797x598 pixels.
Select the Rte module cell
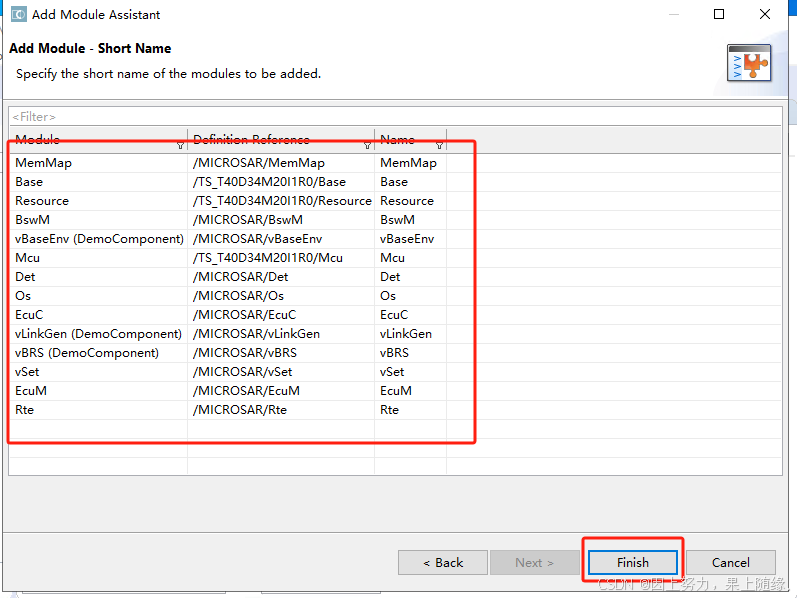point(98,410)
